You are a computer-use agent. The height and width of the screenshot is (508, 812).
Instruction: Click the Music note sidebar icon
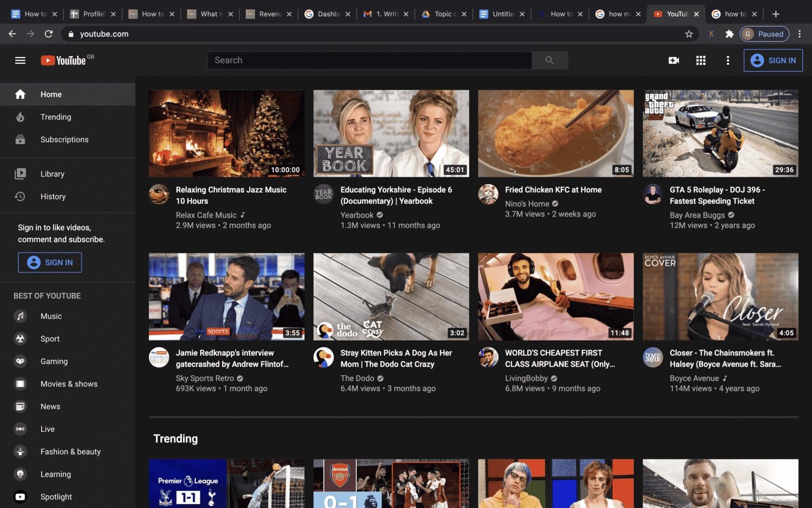tap(20, 316)
